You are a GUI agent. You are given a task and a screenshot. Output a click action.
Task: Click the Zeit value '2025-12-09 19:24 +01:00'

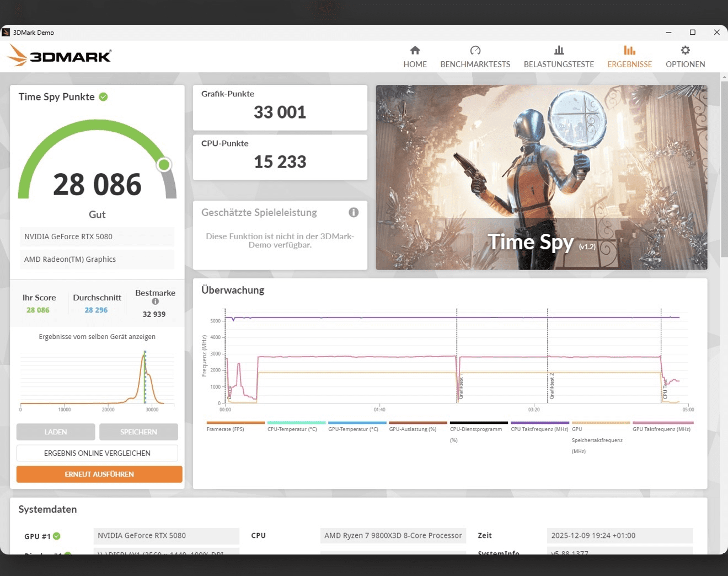pyautogui.click(x=620, y=536)
